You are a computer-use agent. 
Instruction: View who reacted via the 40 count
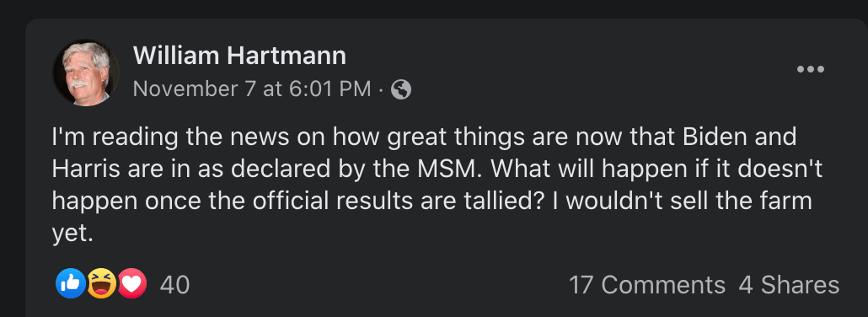[175, 285]
